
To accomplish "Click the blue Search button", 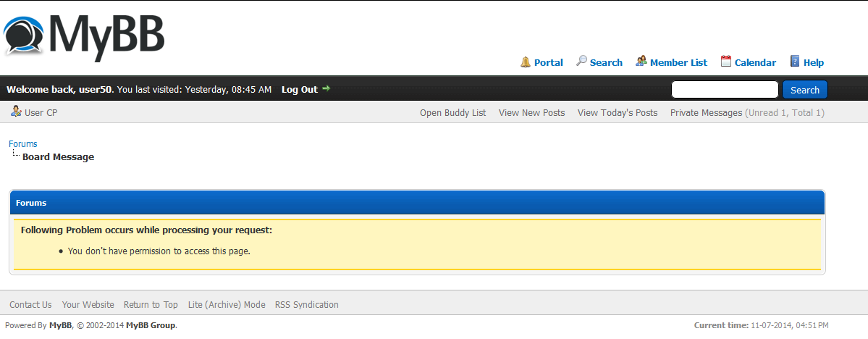I will (x=804, y=90).
